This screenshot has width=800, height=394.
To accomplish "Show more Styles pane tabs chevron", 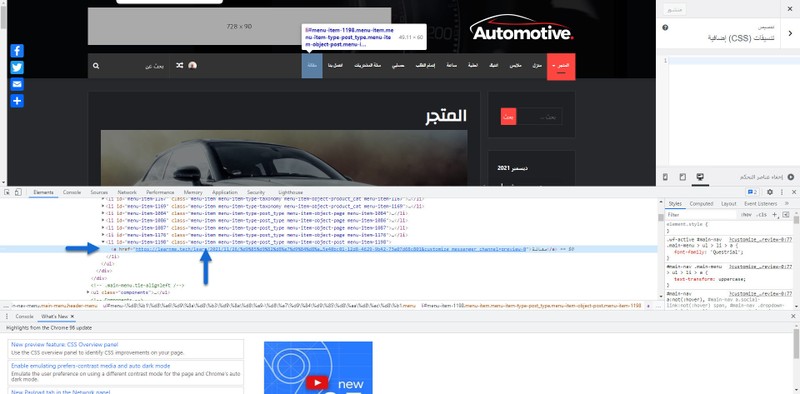I will click(786, 204).
